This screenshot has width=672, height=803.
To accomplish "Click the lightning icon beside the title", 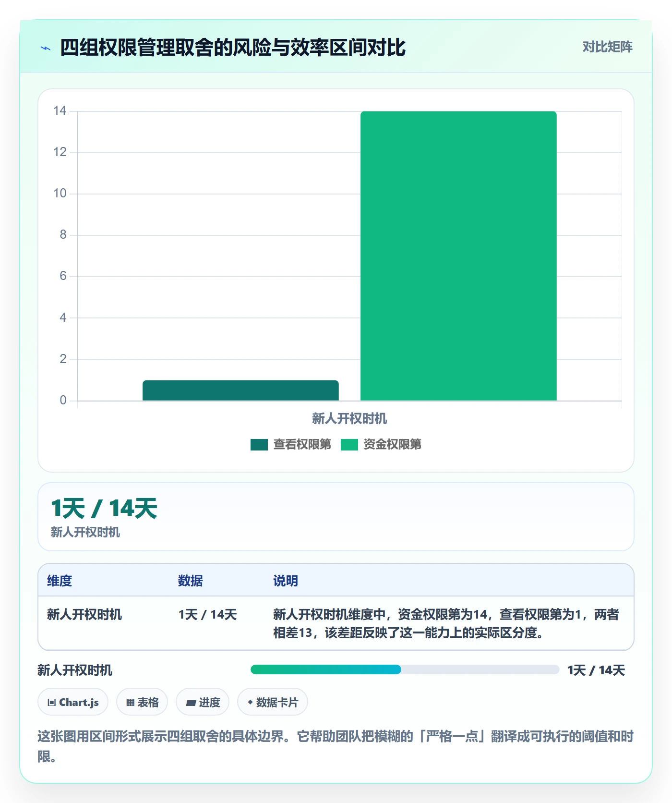I will click(x=46, y=48).
